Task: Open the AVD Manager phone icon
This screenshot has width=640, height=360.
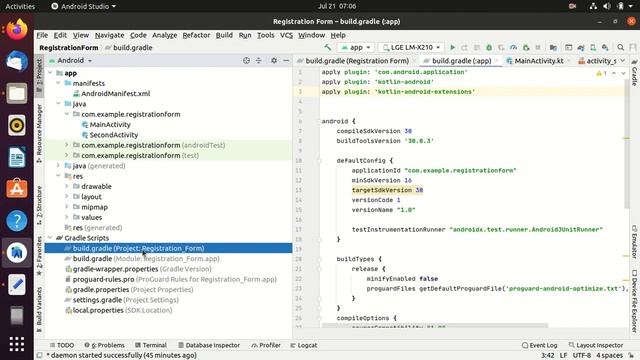Action: coord(593,48)
